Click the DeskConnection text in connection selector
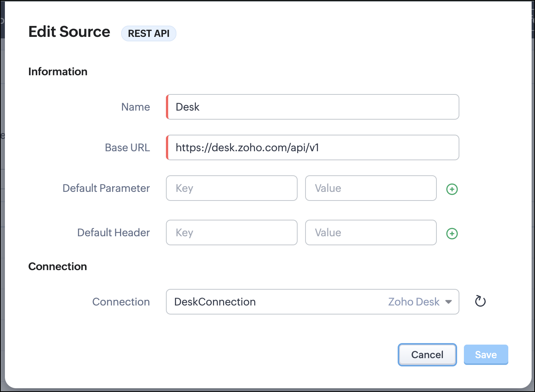Viewport: 535px width, 392px height. [x=215, y=302]
